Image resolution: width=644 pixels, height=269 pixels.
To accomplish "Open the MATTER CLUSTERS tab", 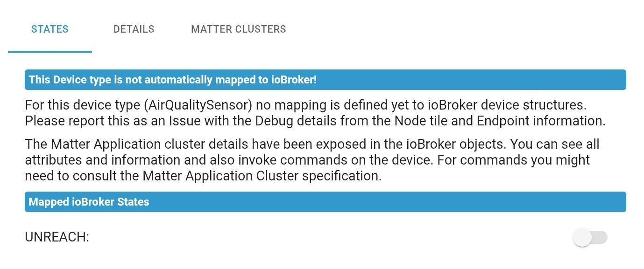I will (238, 29).
